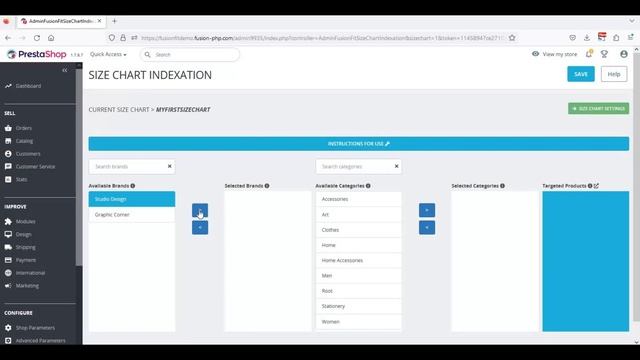This screenshot has width=640, height=360.
Task: Select the Home category
Action: coord(359,245)
